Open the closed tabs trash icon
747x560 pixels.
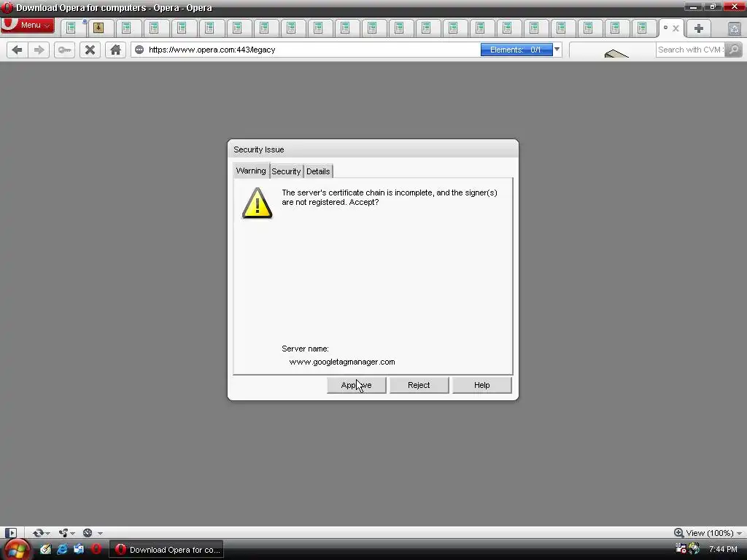734,28
